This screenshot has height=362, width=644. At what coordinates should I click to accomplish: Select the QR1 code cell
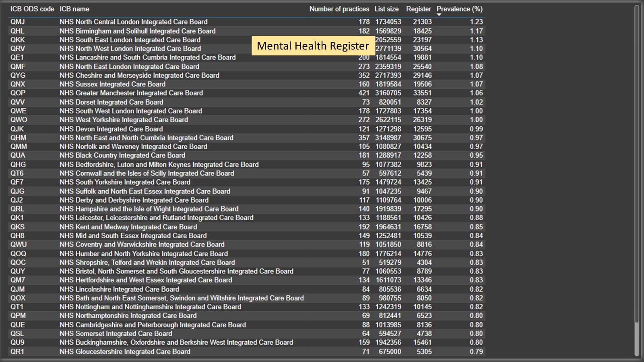(x=17, y=352)
